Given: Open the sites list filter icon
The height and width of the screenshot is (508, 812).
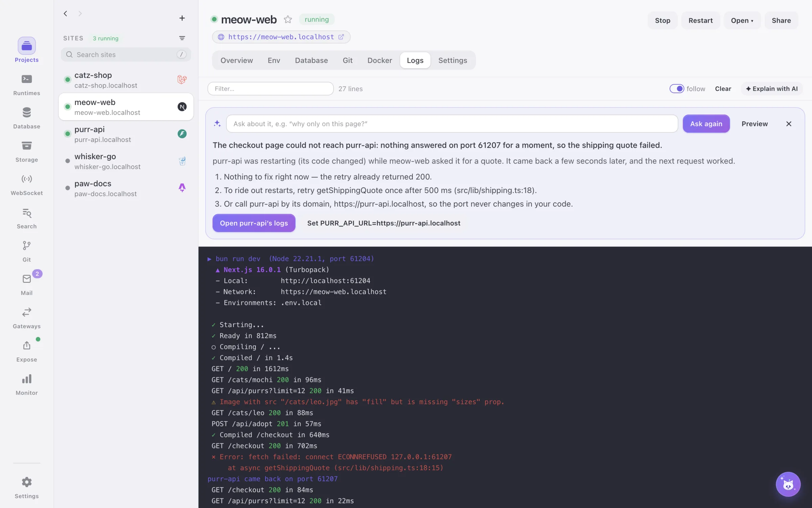Looking at the screenshot, I should tap(182, 38).
